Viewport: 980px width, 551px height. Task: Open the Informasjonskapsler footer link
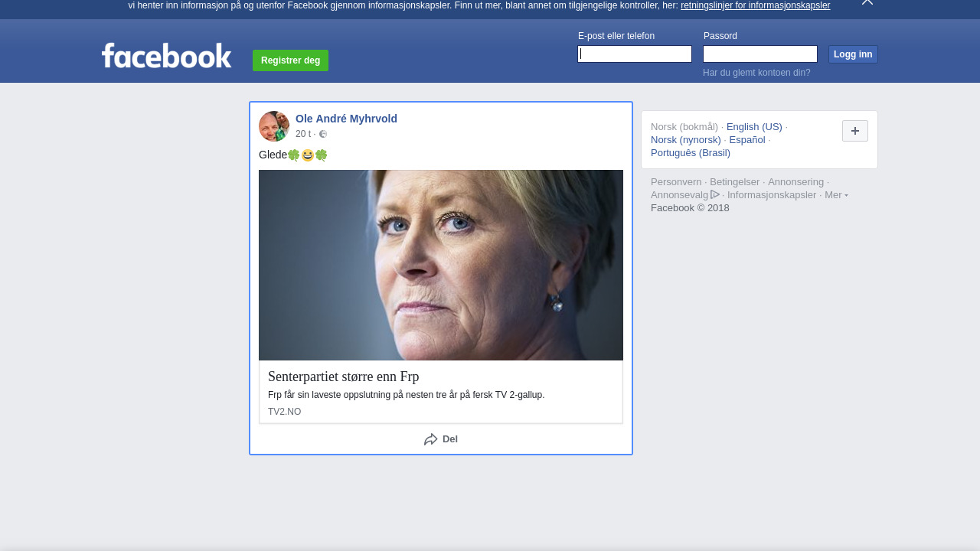click(x=772, y=195)
